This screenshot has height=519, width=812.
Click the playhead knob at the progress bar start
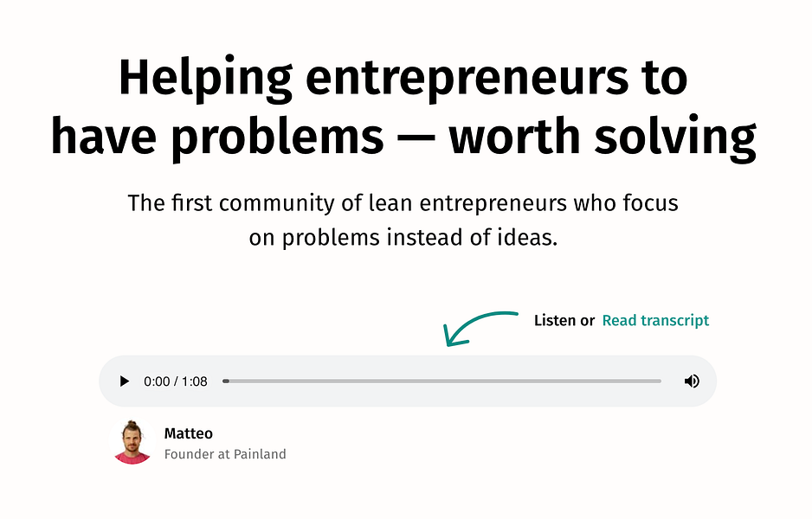coord(226,381)
